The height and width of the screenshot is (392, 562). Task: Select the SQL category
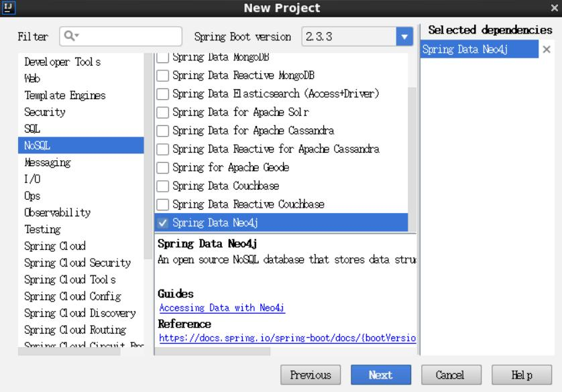pyautogui.click(x=33, y=129)
